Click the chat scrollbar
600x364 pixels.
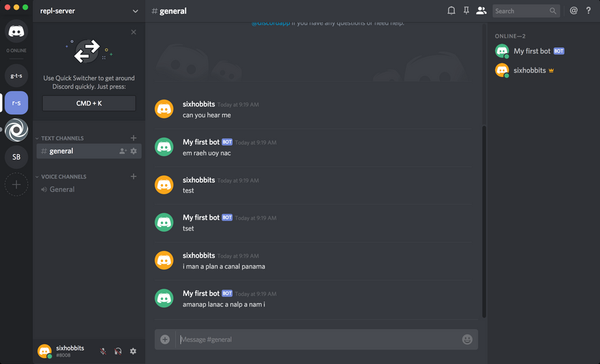[x=484, y=222]
